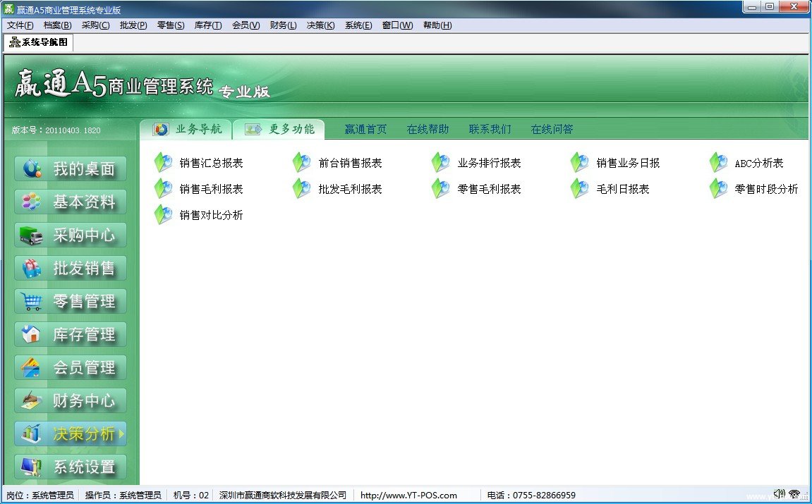
Task: Open the 前台销售报表 report icon
Action: 302,163
